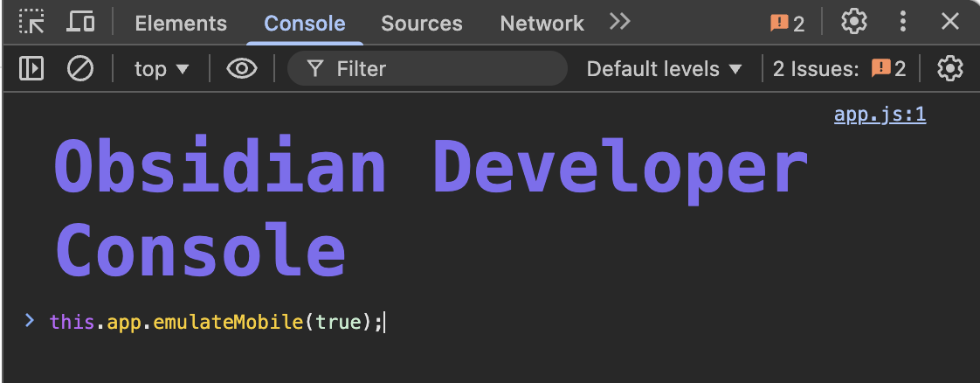Image resolution: width=980 pixels, height=383 pixels.
Task: Open console settings gear on the filter toolbar
Action: pos(950,68)
